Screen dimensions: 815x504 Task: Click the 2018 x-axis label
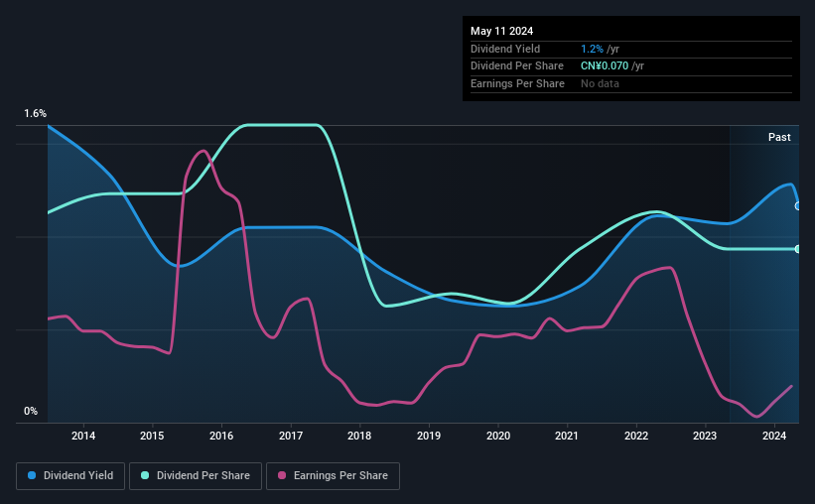point(359,436)
